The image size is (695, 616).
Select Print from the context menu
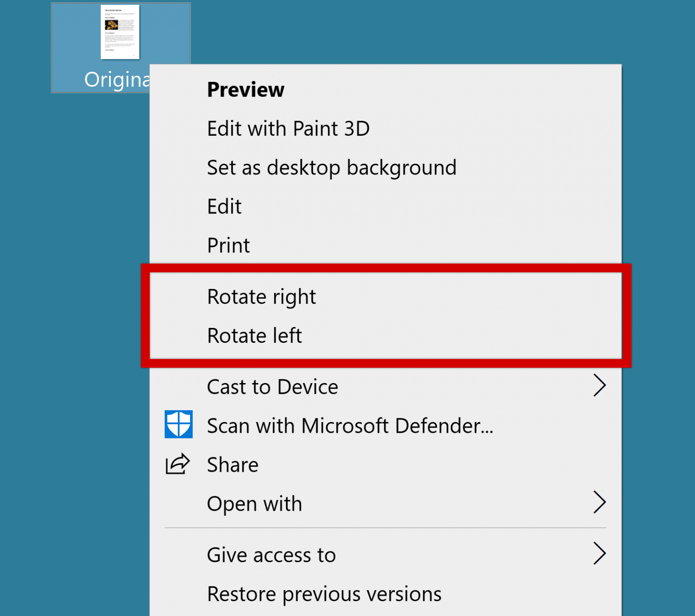coord(228,245)
